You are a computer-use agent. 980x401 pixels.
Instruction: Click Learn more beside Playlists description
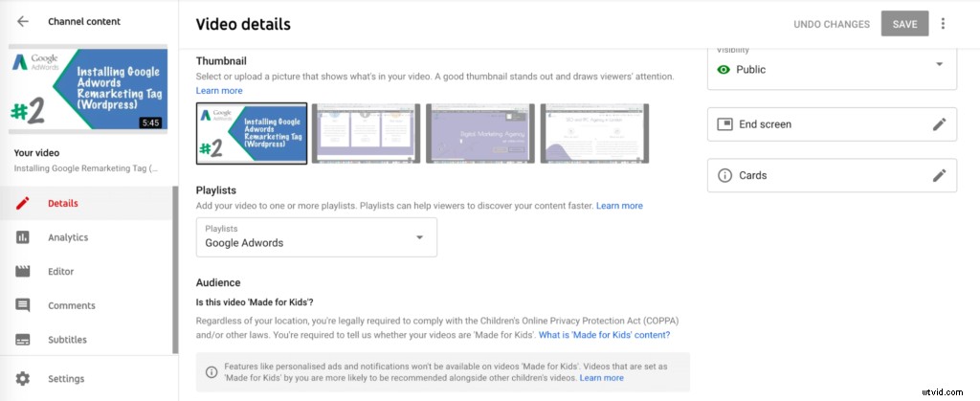(619, 206)
